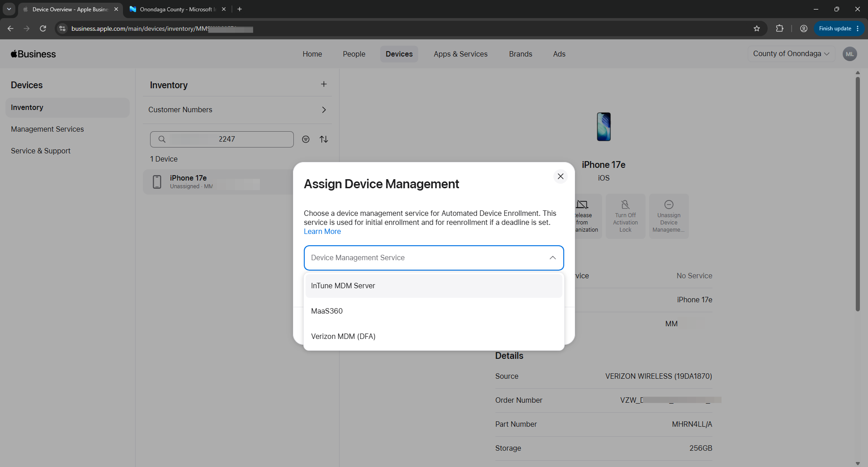Click the scrollbar down arrow
Screen dimensions: 868x467
(x=858, y=463)
